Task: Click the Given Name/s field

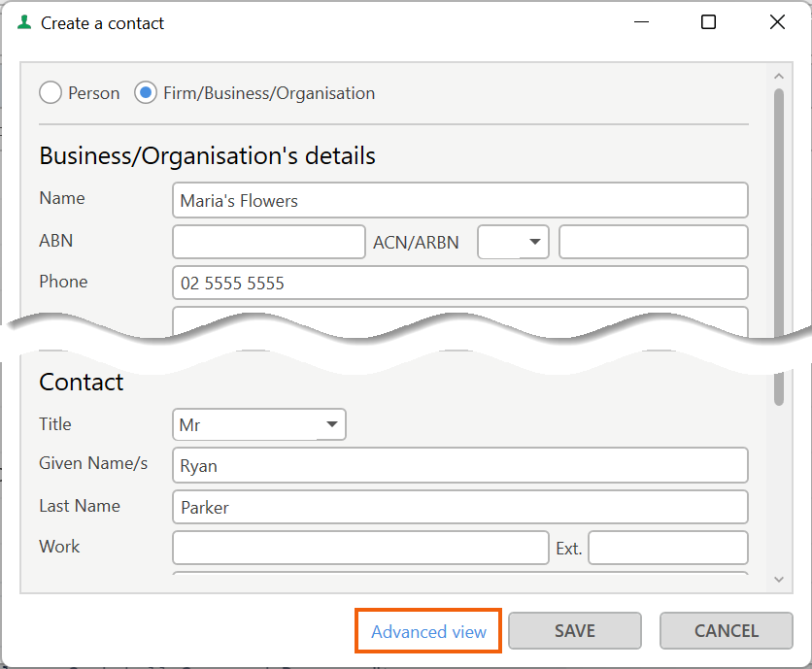Action: [459, 465]
